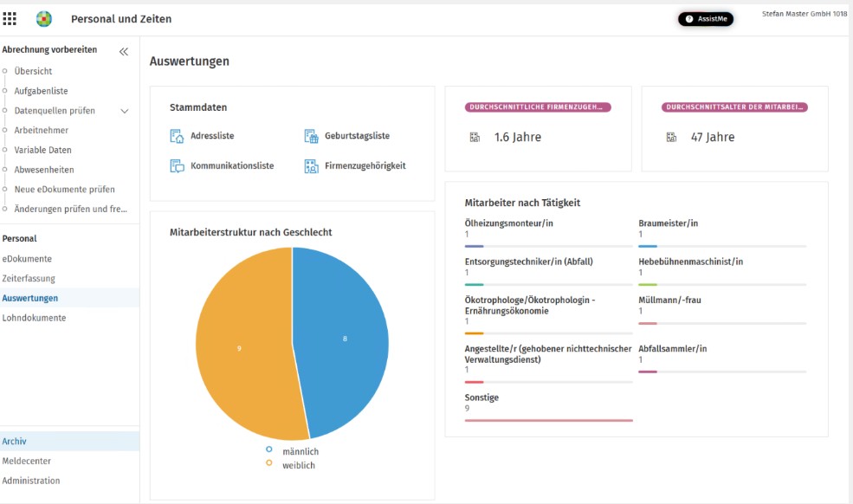The height and width of the screenshot is (504, 853).
Task: Open Adressliste report link
Action: [x=212, y=136]
